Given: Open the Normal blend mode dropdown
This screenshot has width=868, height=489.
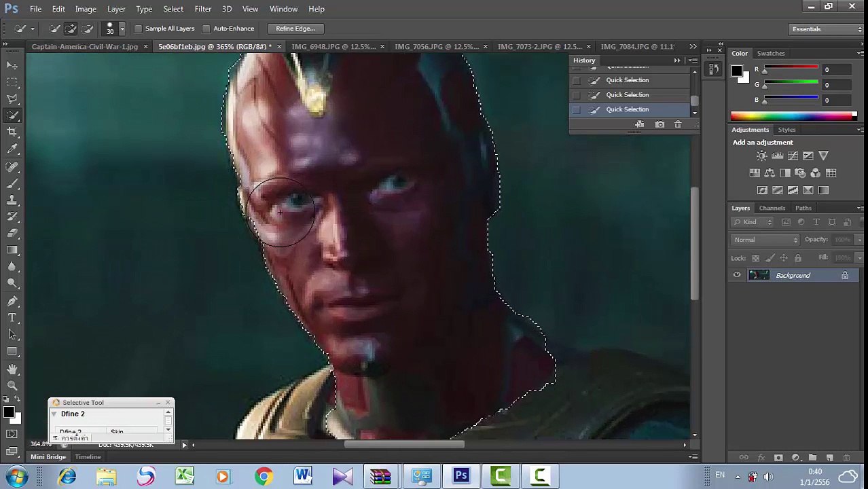Looking at the screenshot, I should pyautogui.click(x=766, y=240).
